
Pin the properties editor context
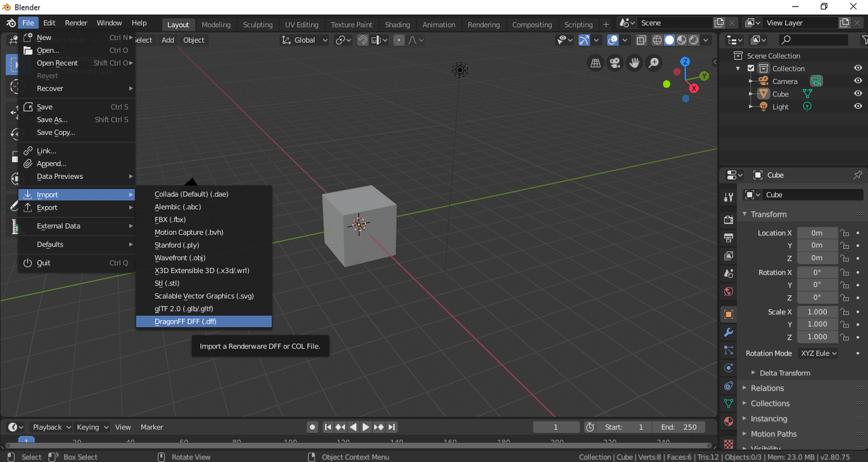pyautogui.click(x=857, y=175)
